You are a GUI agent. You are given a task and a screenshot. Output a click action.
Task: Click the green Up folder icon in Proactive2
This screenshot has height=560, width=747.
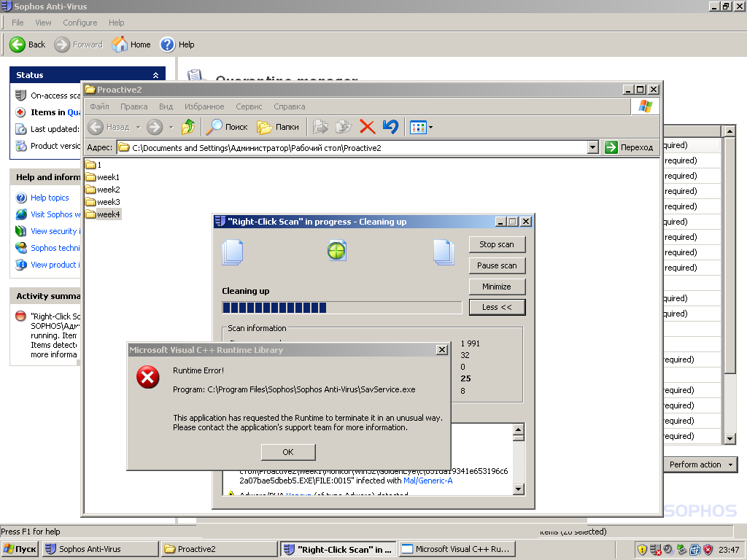pyautogui.click(x=188, y=127)
